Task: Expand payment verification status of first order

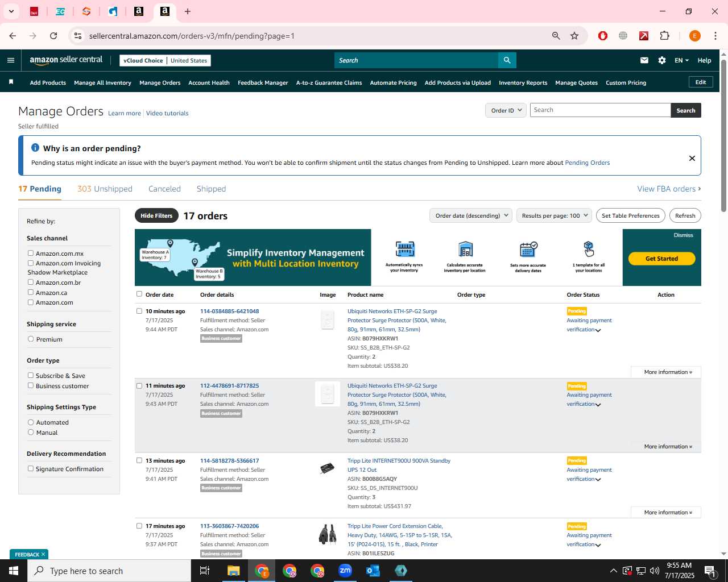Action: click(x=598, y=330)
